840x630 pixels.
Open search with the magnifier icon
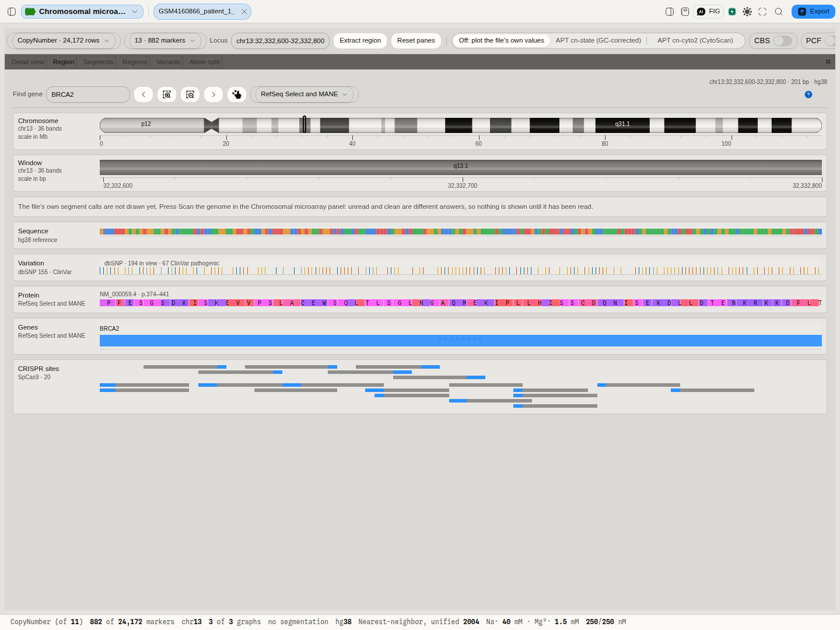(x=779, y=12)
